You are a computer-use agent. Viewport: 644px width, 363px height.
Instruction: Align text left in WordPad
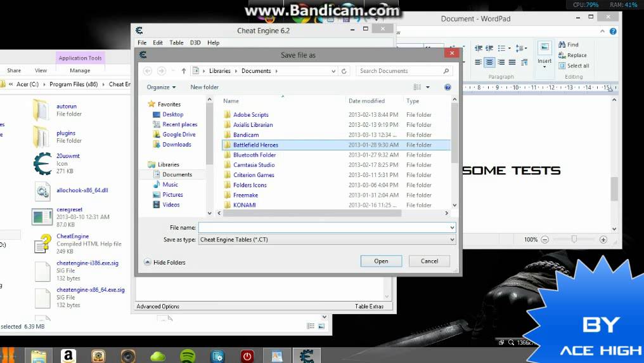479,62
